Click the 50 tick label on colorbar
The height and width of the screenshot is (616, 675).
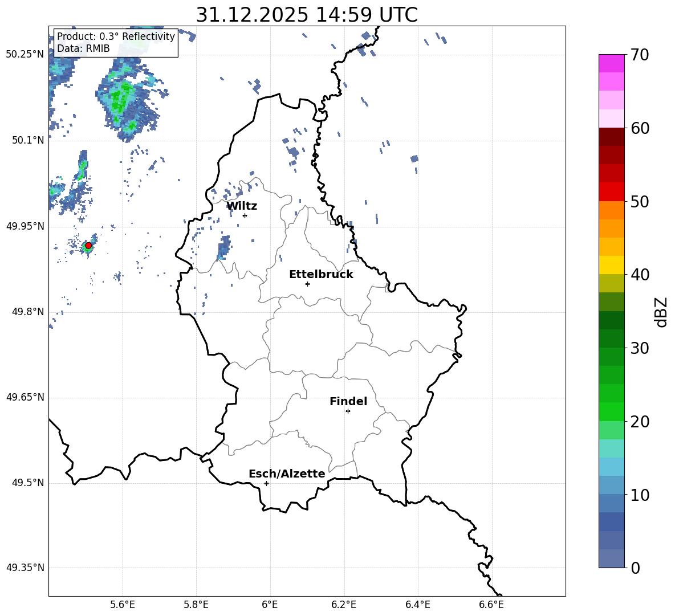tap(640, 201)
